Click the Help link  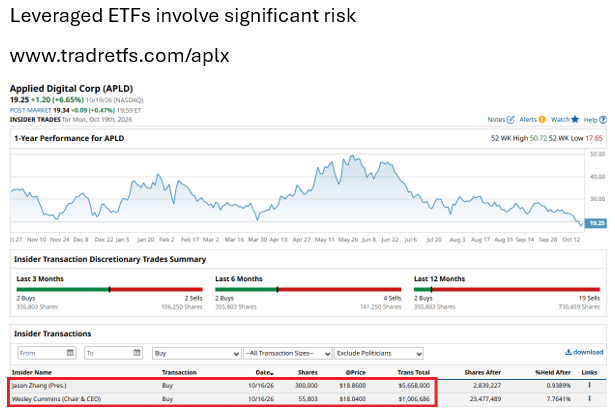click(590, 120)
